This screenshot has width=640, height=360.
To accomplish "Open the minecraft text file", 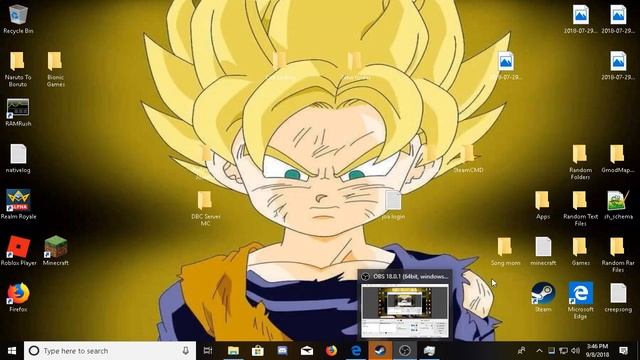I will [x=543, y=252].
